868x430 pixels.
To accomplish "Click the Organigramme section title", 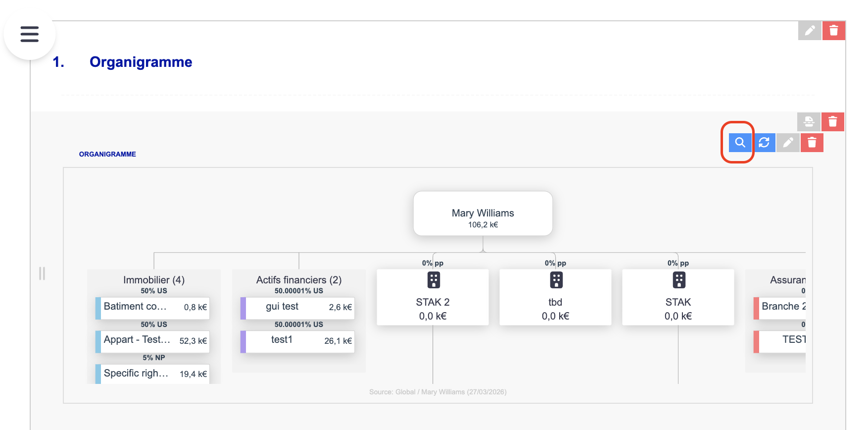I will (141, 62).
